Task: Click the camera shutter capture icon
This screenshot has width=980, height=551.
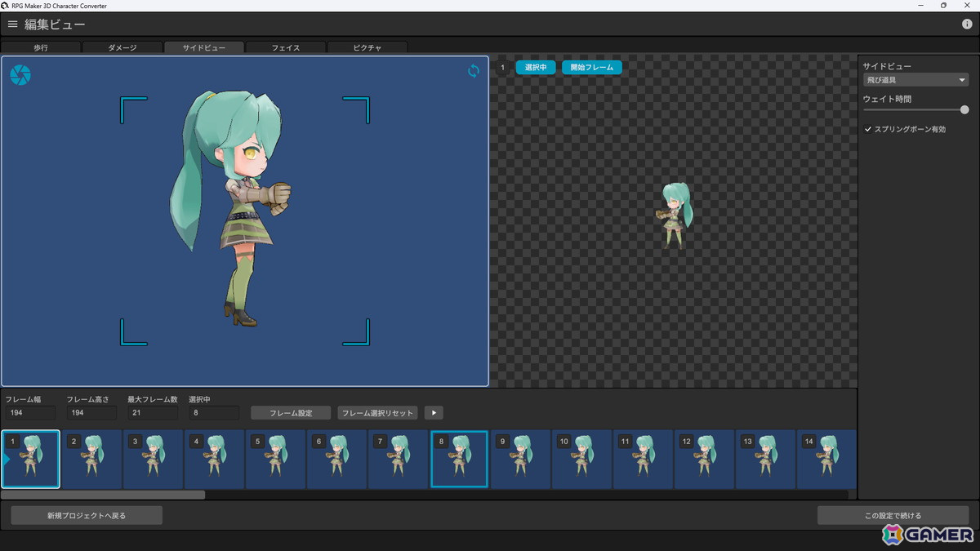Action: point(20,75)
